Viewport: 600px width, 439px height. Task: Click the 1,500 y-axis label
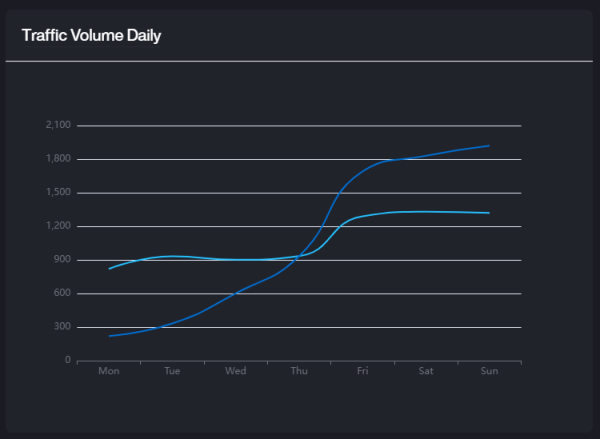click(58, 192)
